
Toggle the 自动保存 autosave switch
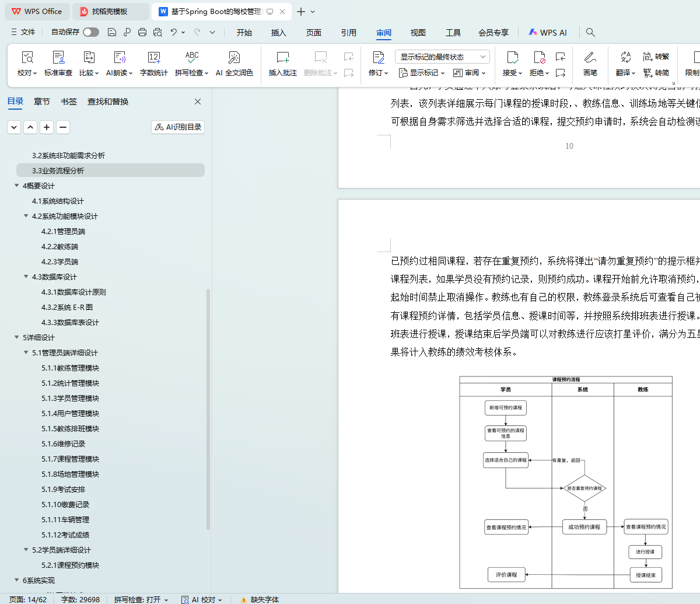(90, 32)
